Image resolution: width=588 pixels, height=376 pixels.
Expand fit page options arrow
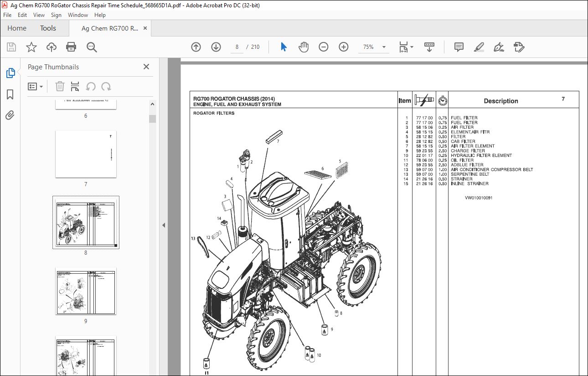tap(412, 47)
